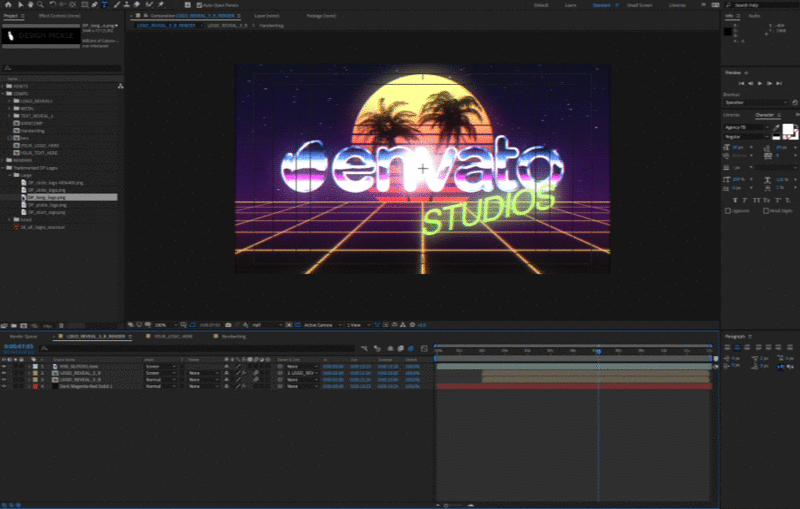The image size is (800, 509).
Task: Select the Standard workspace
Action: pyautogui.click(x=602, y=5)
